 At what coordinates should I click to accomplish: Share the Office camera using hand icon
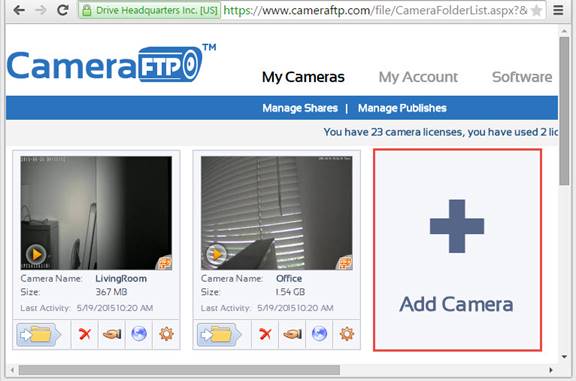coord(292,334)
